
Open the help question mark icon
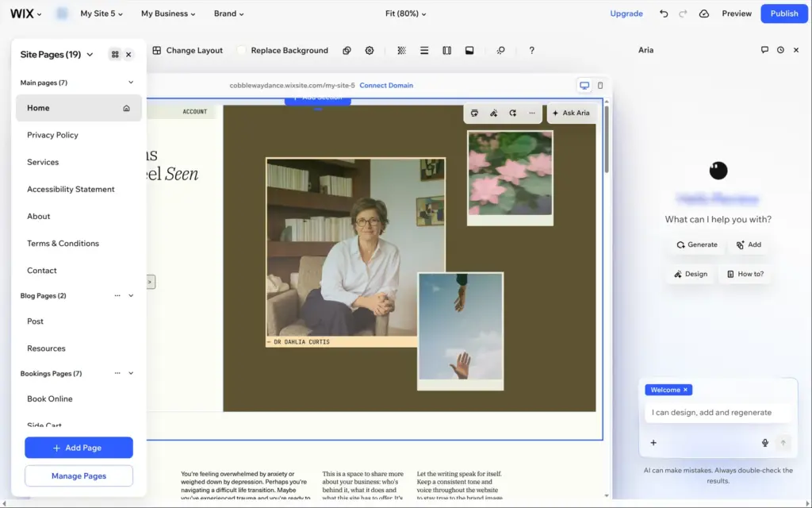tap(531, 50)
